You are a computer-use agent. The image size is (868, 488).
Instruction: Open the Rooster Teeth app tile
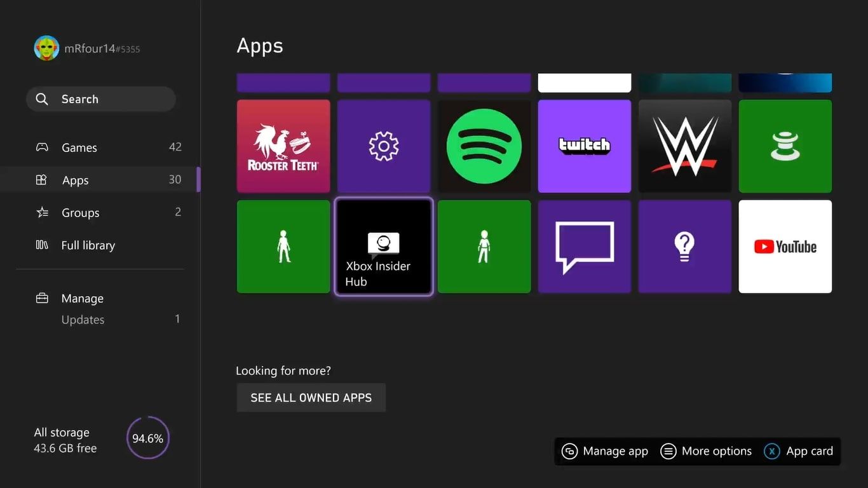[283, 146]
